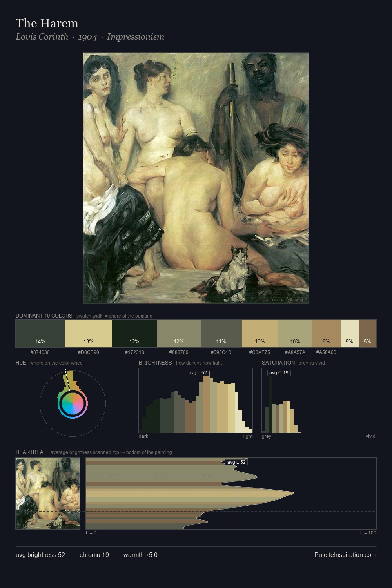This screenshot has width=392, height=588.
Task: Click the hex code #C3AE75 text
Action: (260, 352)
